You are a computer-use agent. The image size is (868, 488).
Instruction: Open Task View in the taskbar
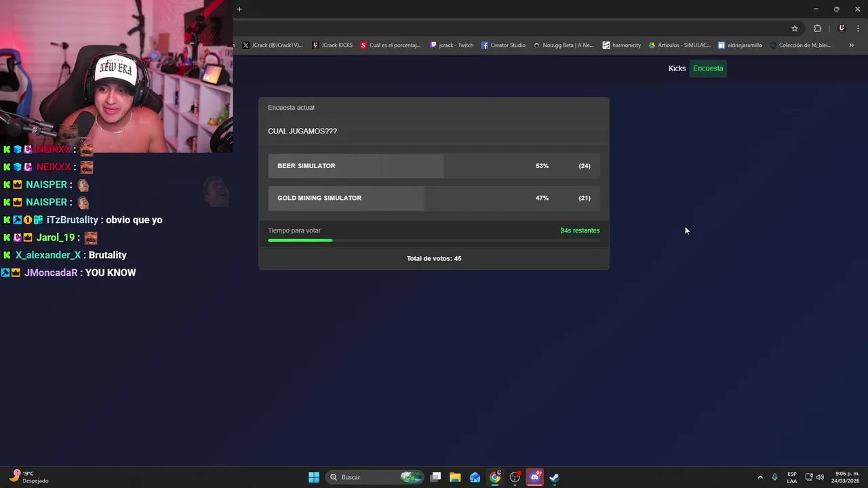[x=436, y=477]
